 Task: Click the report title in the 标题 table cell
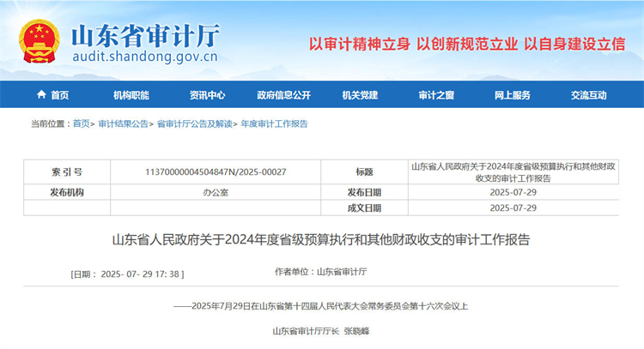point(513,172)
